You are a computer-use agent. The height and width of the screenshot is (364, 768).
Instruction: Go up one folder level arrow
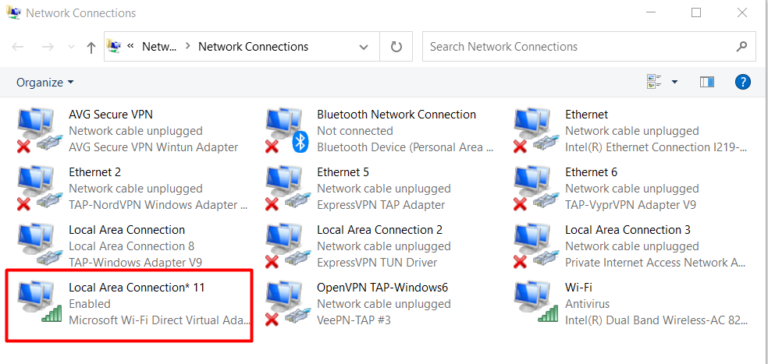(91, 47)
